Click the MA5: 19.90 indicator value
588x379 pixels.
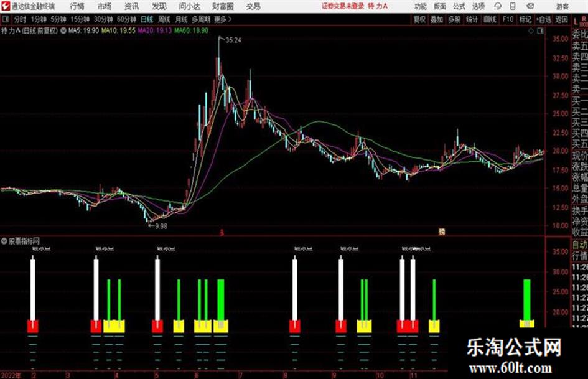[83, 30]
